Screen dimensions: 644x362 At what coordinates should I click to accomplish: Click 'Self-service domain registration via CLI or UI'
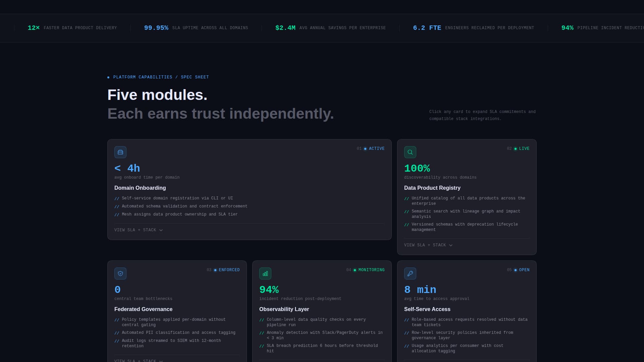pos(177,198)
